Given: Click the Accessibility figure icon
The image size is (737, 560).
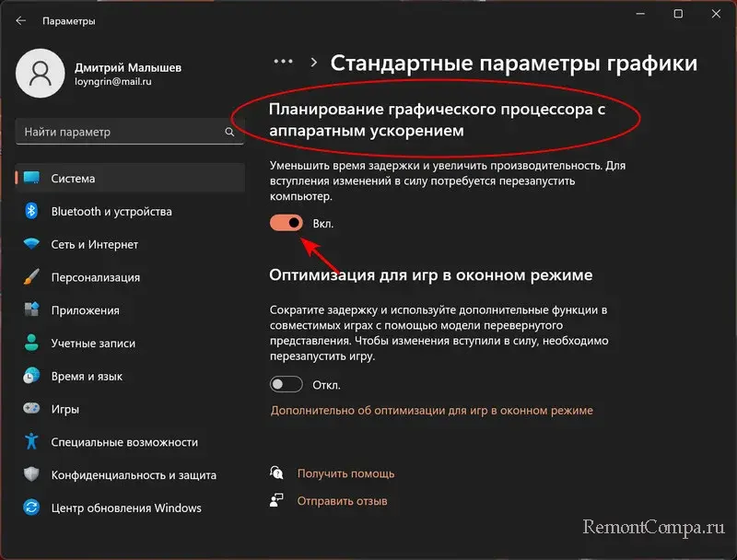Looking at the screenshot, I should [x=32, y=442].
